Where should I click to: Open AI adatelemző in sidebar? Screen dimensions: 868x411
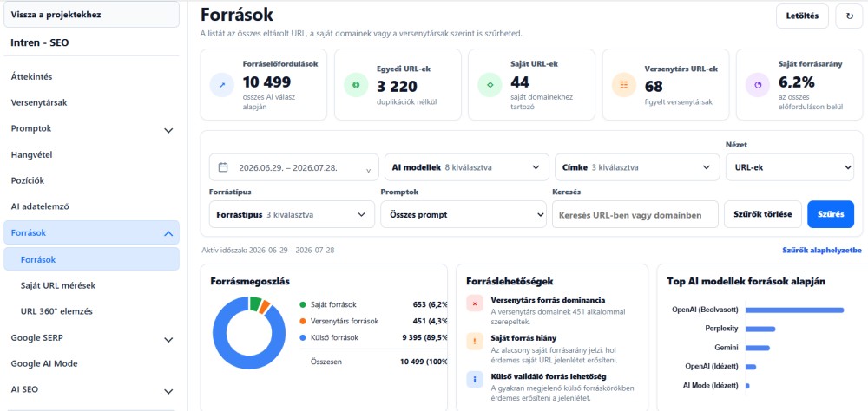(x=40, y=206)
